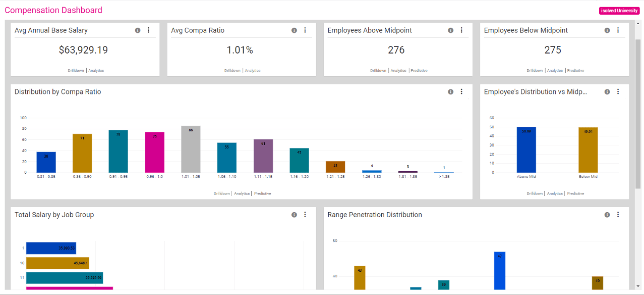644x295 pixels.
Task: Click the 1.06 - 1.10 bar
Action: point(227,158)
